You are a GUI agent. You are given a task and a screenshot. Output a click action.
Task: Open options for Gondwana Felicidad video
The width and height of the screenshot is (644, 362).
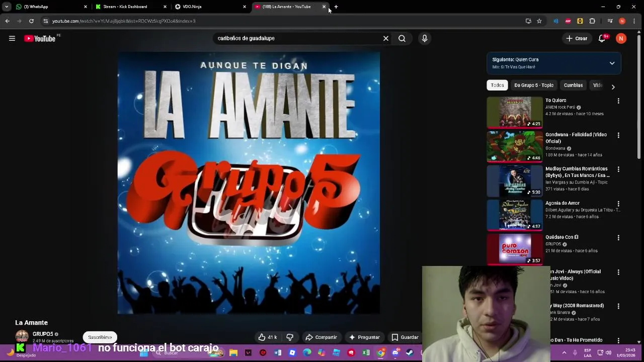[618, 135]
